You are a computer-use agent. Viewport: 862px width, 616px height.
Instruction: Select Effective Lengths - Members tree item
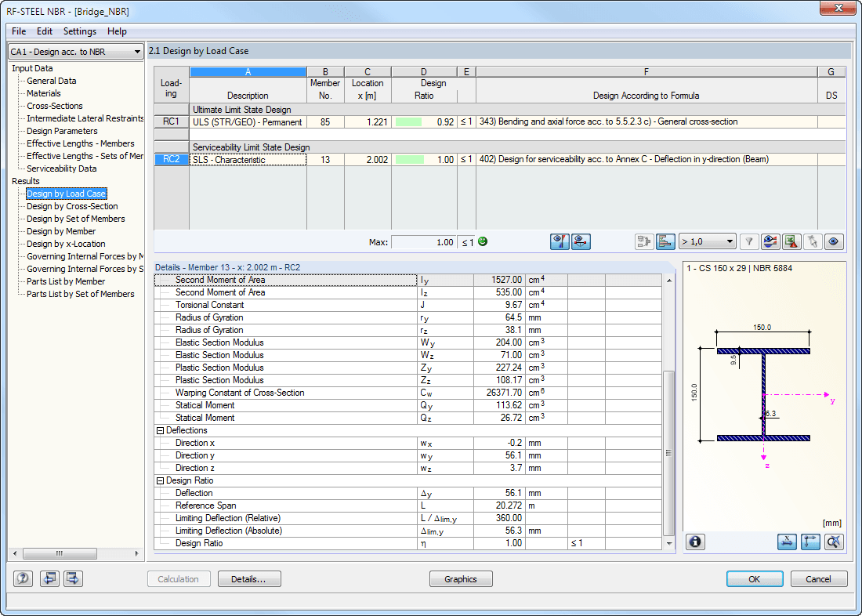(81, 143)
